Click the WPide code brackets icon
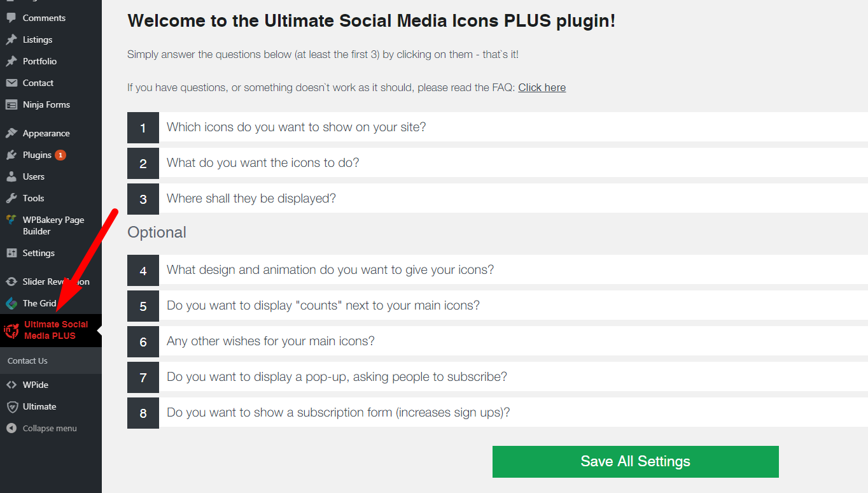Viewport: 868px width, 493px height. coord(11,385)
